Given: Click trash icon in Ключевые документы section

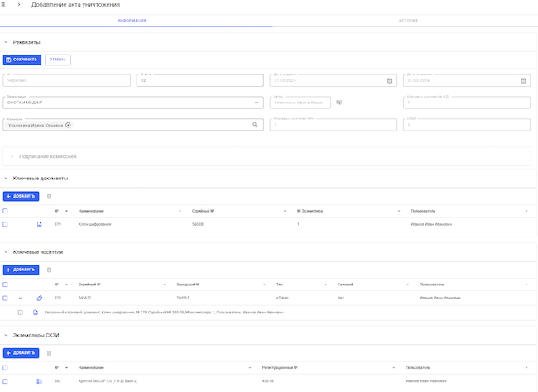Looking at the screenshot, I should [x=49, y=196].
